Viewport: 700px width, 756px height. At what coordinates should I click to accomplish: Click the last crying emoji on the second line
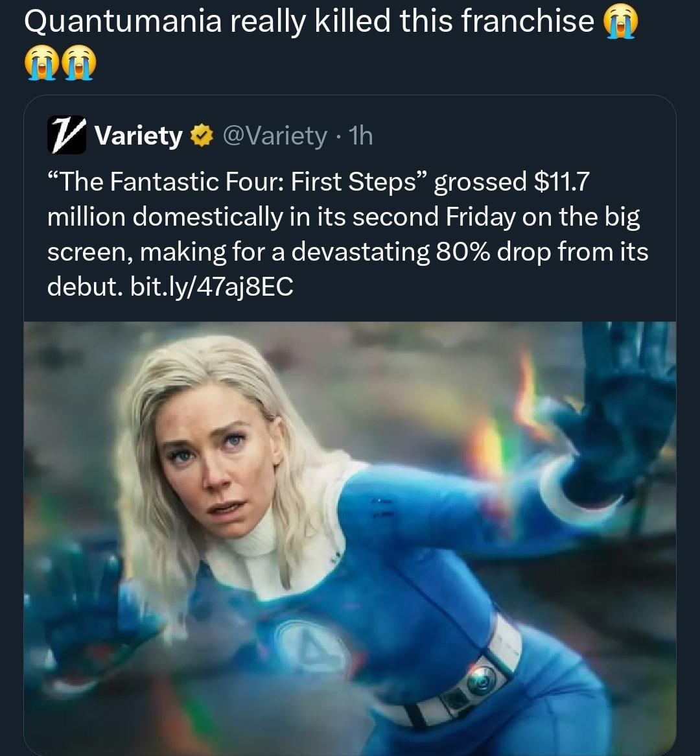click(78, 62)
